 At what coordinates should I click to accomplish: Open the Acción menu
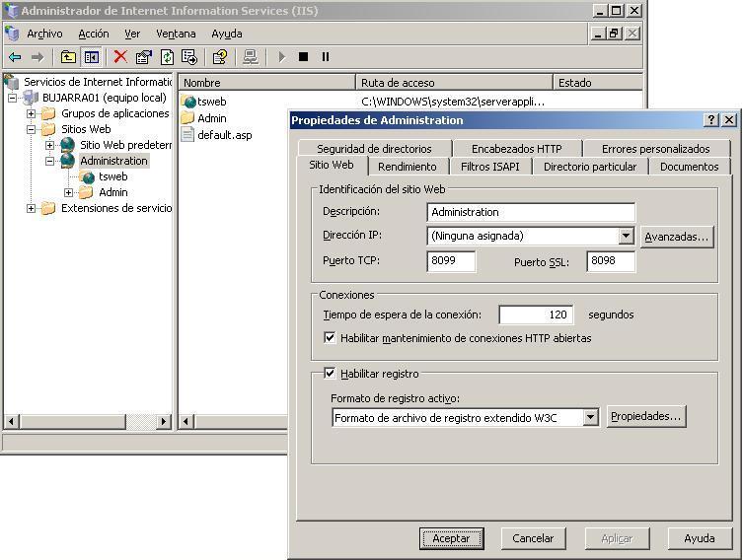pyautogui.click(x=94, y=34)
